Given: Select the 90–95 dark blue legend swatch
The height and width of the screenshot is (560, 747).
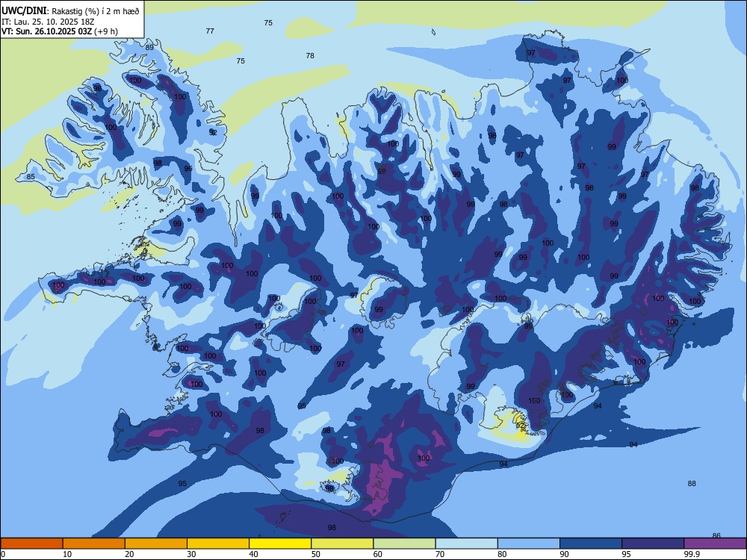Looking at the screenshot, I should pos(591,544).
